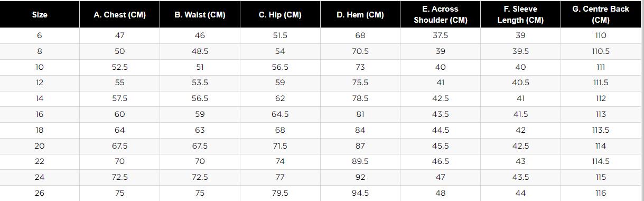The width and height of the screenshot is (644, 201).
Task: Select the G. Centre Back (CM) header
Action: (x=601, y=15)
